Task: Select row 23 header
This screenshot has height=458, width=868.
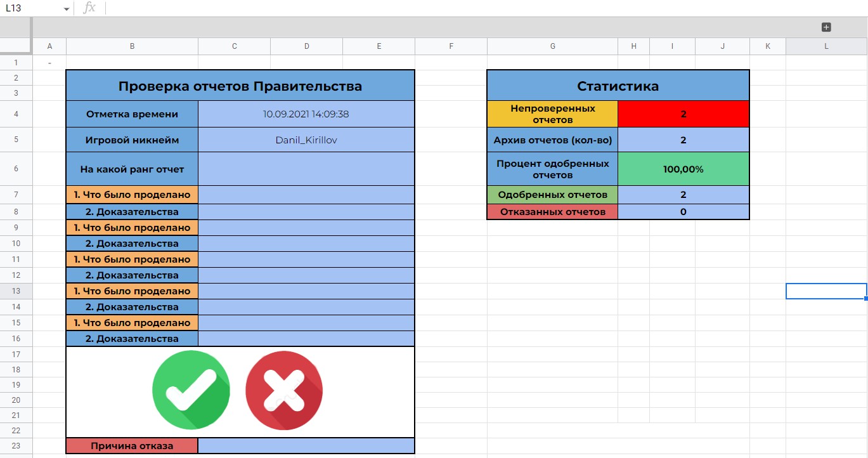Action: coord(16,445)
